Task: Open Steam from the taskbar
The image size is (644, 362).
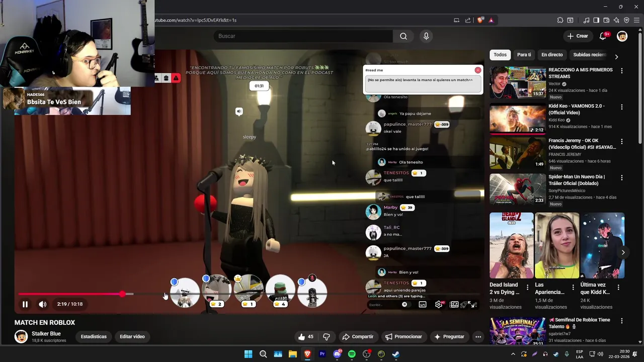Action: 396,354
